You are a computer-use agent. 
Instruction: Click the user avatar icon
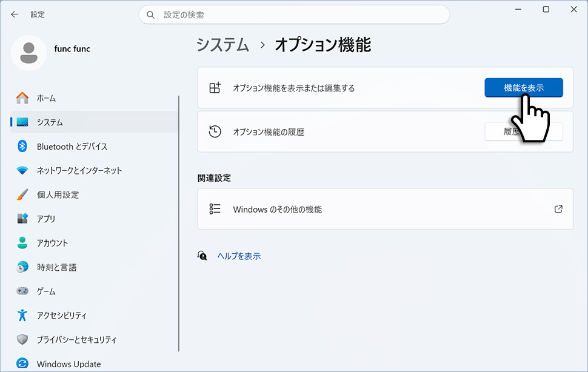29,53
